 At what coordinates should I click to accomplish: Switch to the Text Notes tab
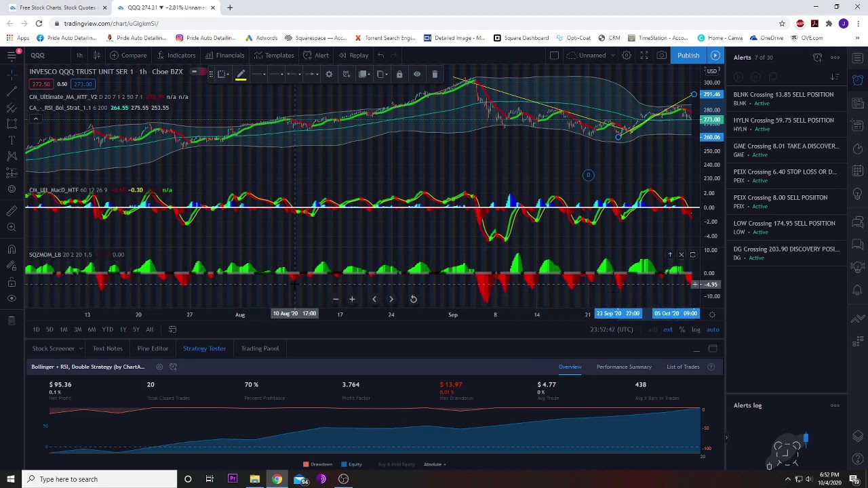coord(107,348)
